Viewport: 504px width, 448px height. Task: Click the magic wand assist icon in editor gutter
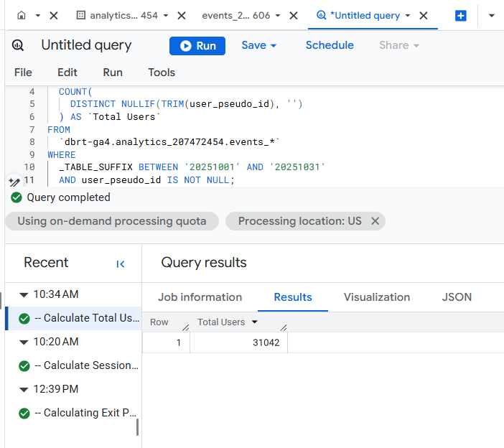(14, 182)
